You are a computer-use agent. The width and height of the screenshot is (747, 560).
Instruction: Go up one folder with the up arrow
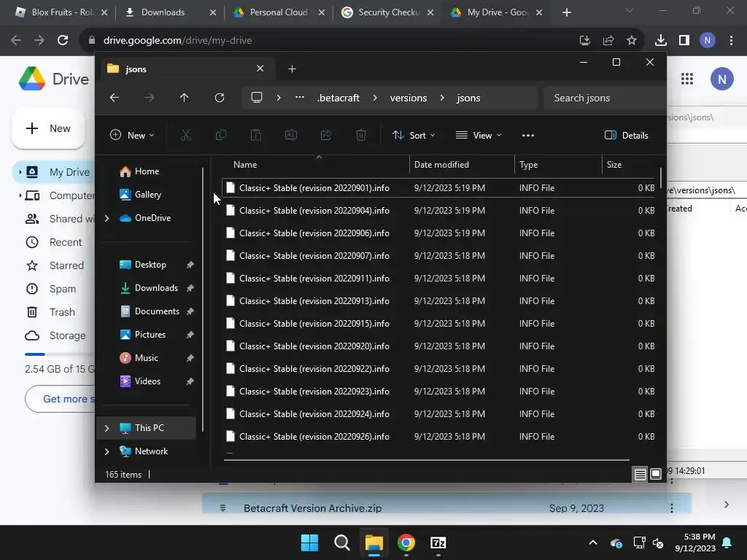(x=185, y=98)
